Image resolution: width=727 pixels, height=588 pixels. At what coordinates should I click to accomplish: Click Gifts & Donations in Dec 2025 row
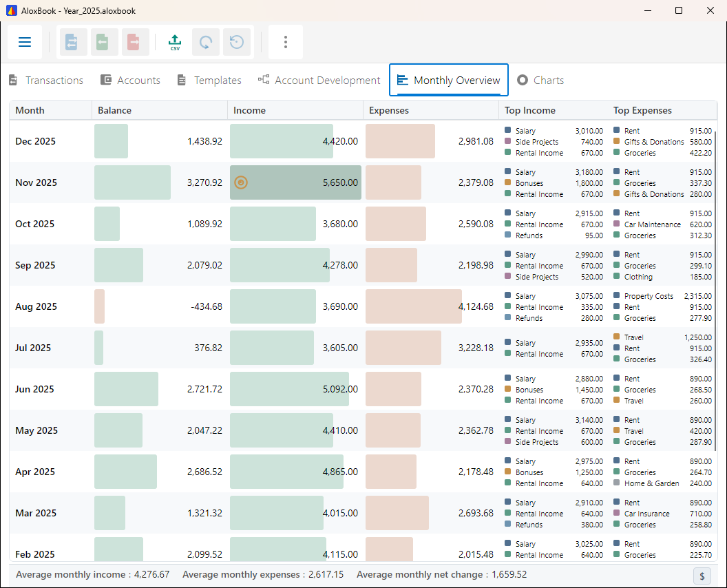tap(654, 142)
